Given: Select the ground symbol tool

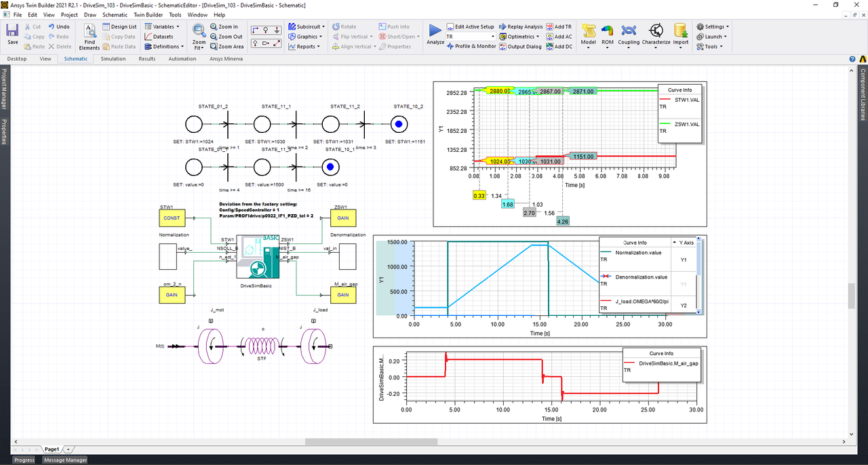Looking at the screenshot, I should pos(277,29).
